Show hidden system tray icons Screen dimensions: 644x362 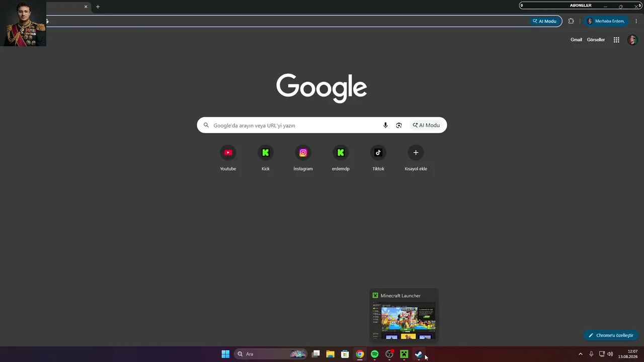tap(581, 354)
